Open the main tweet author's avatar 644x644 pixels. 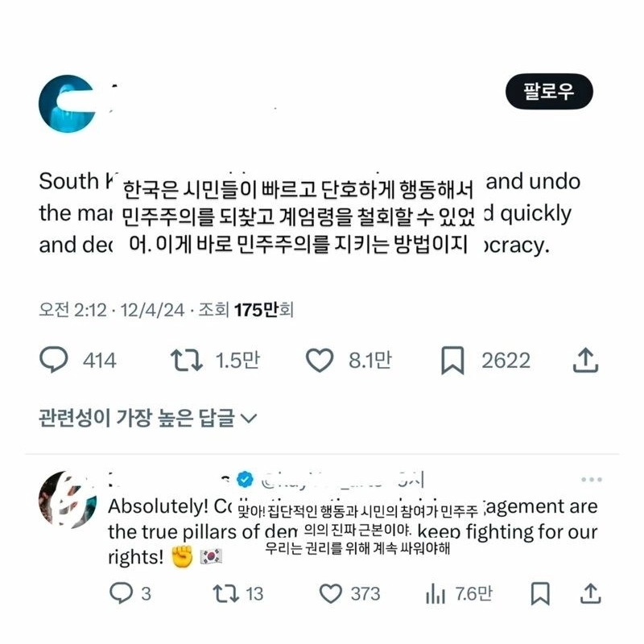click(x=68, y=104)
